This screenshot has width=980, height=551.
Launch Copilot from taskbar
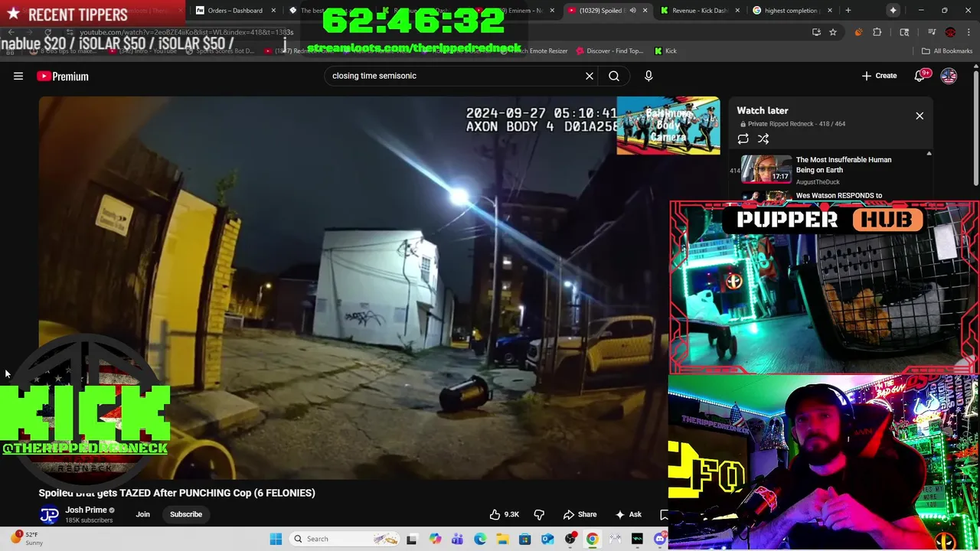(435, 539)
